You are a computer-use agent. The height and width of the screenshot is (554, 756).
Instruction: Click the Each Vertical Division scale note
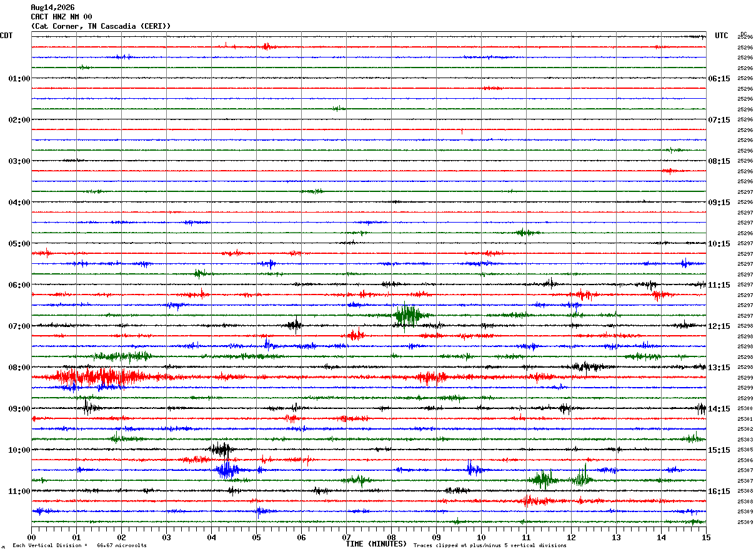click(x=79, y=546)
